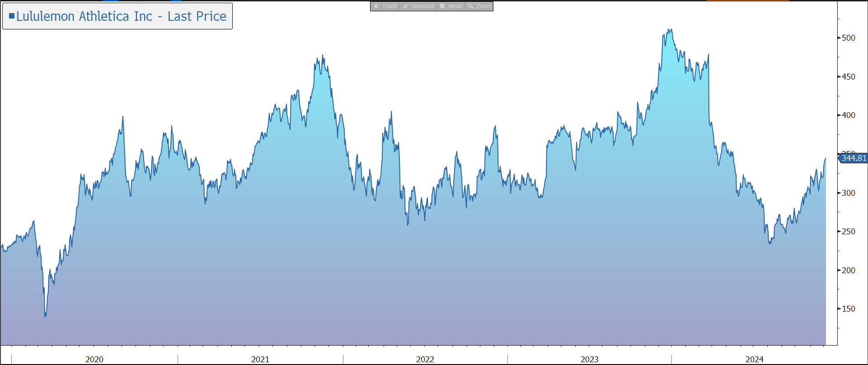Click the 400 price axis label
Viewport: 868px width, 365px height.
click(848, 115)
